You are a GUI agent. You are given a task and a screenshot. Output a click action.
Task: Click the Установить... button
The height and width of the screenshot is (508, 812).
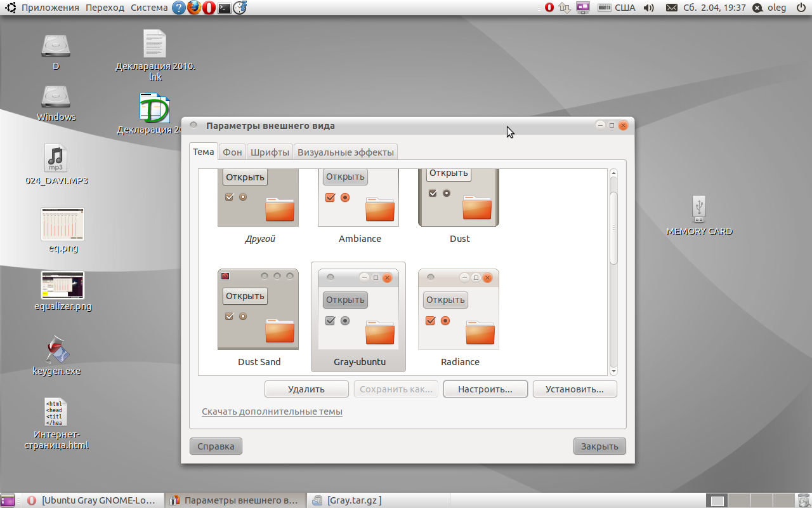pos(575,389)
